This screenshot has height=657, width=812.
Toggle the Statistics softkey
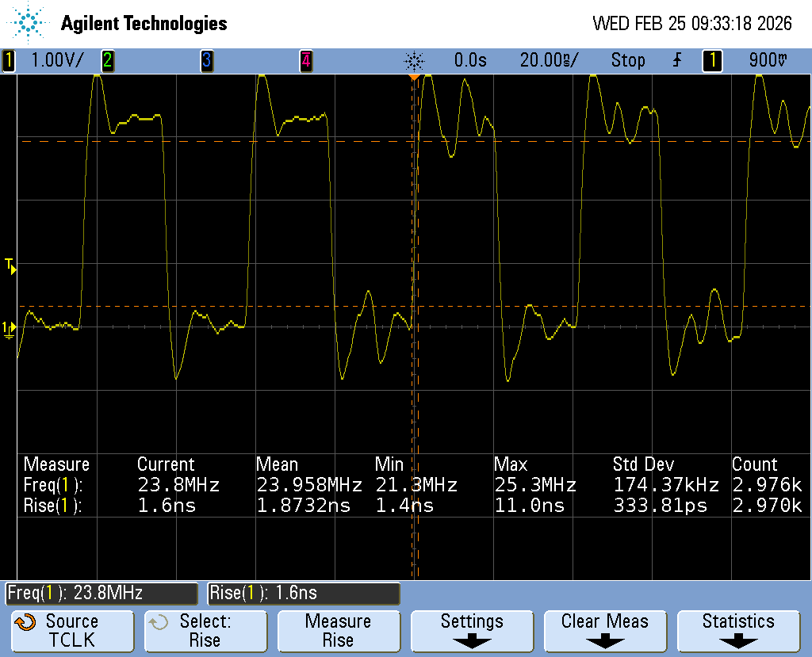(x=738, y=630)
